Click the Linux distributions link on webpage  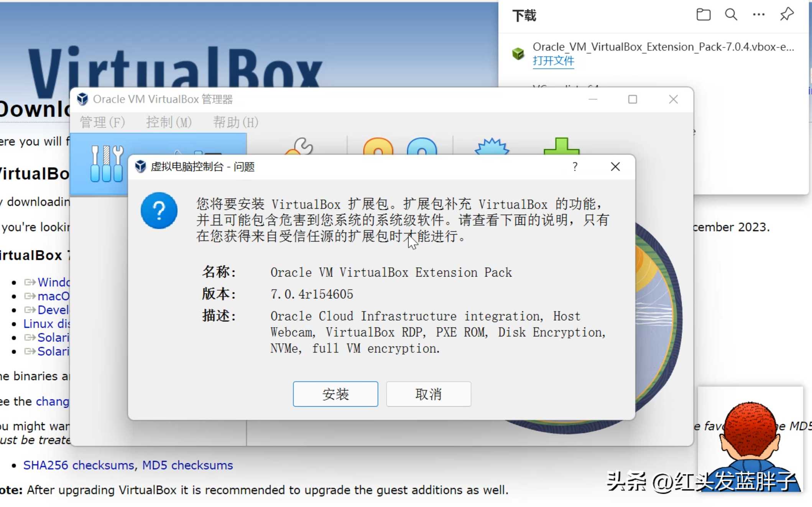[x=47, y=324]
